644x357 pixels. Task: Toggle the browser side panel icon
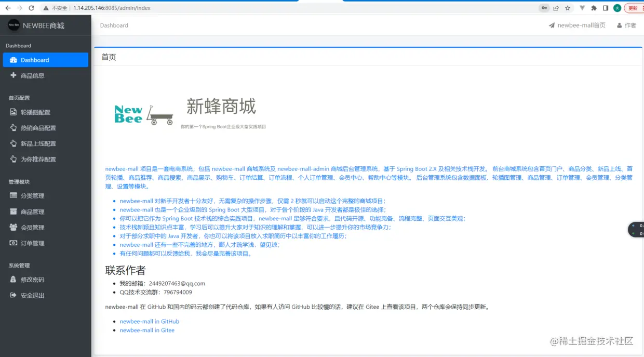606,8
